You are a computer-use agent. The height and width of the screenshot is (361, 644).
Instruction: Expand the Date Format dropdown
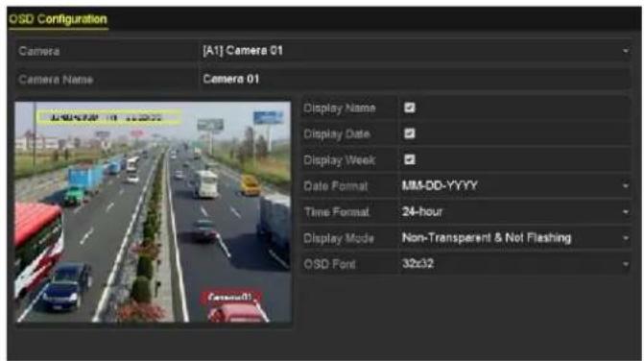click(515, 186)
